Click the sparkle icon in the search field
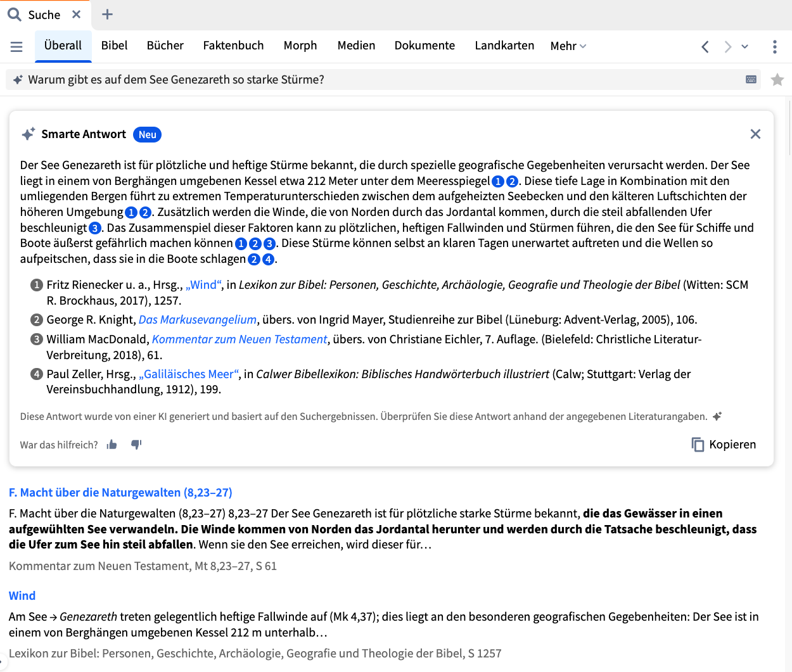The image size is (792, 672). pyautogui.click(x=18, y=80)
